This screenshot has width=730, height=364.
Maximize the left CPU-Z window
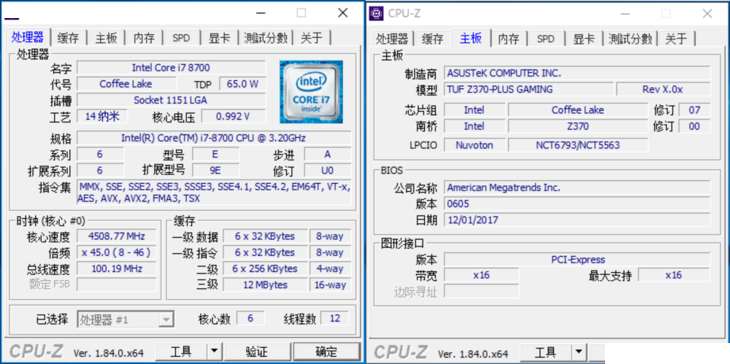(302, 13)
